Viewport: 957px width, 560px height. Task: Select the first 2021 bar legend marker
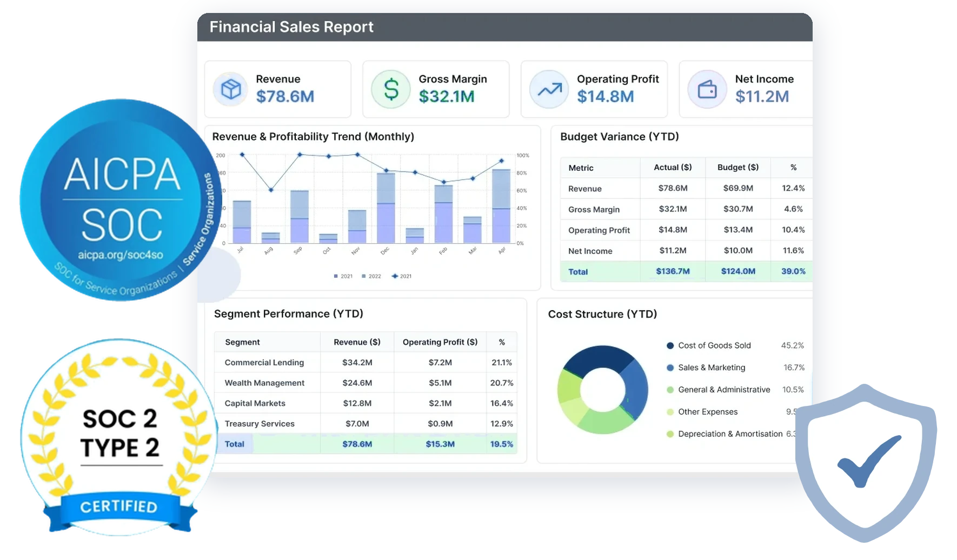click(336, 276)
